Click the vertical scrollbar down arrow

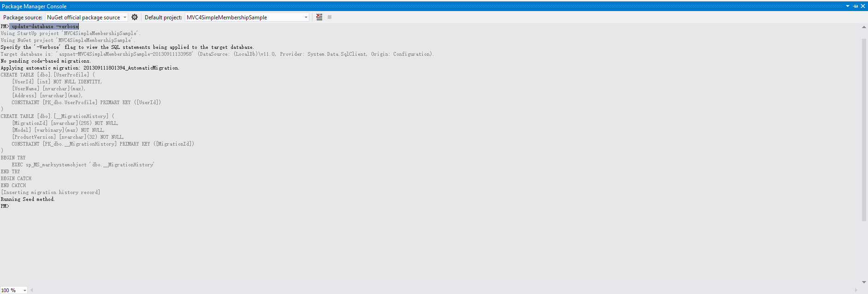coord(864,282)
